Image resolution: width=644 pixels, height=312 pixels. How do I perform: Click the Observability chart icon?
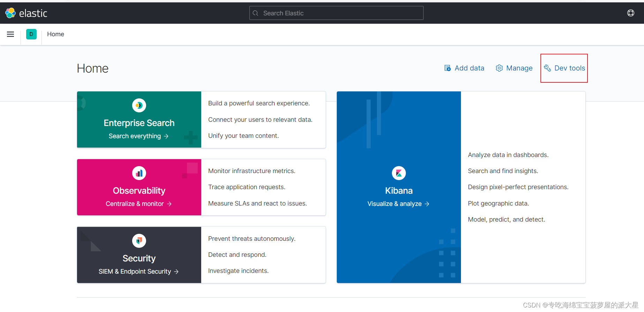click(139, 173)
